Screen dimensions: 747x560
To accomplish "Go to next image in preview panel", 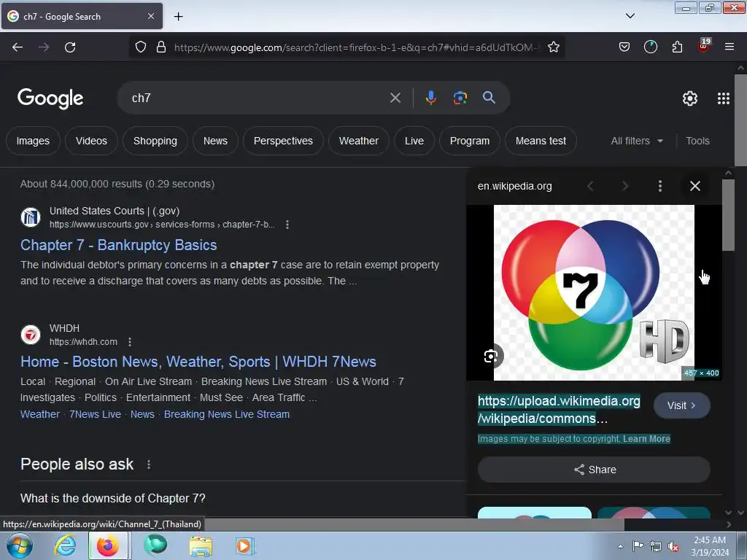I will 625,186.
